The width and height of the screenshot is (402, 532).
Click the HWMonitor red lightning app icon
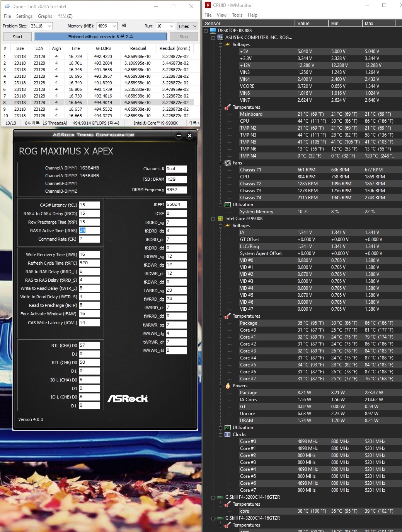click(x=208, y=5)
